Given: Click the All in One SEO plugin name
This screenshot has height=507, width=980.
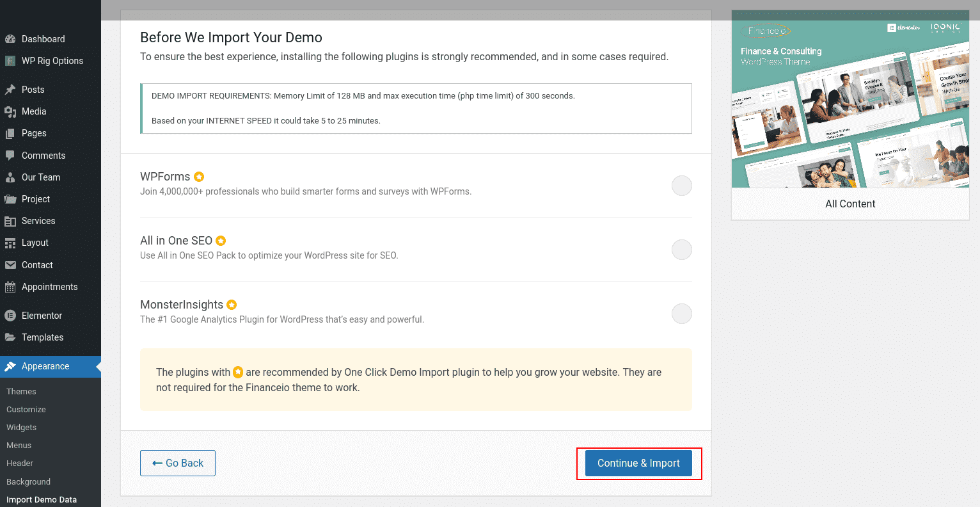Looking at the screenshot, I should (176, 241).
